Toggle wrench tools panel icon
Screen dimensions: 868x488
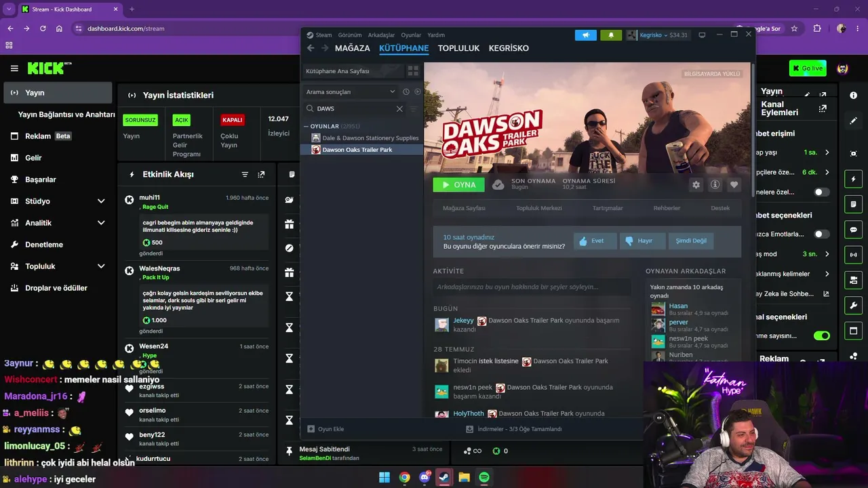click(x=853, y=305)
